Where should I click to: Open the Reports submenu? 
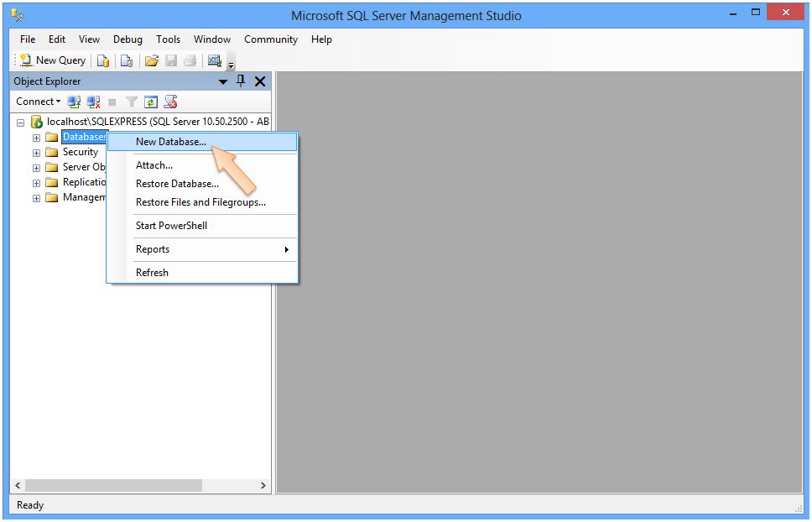[x=202, y=249]
